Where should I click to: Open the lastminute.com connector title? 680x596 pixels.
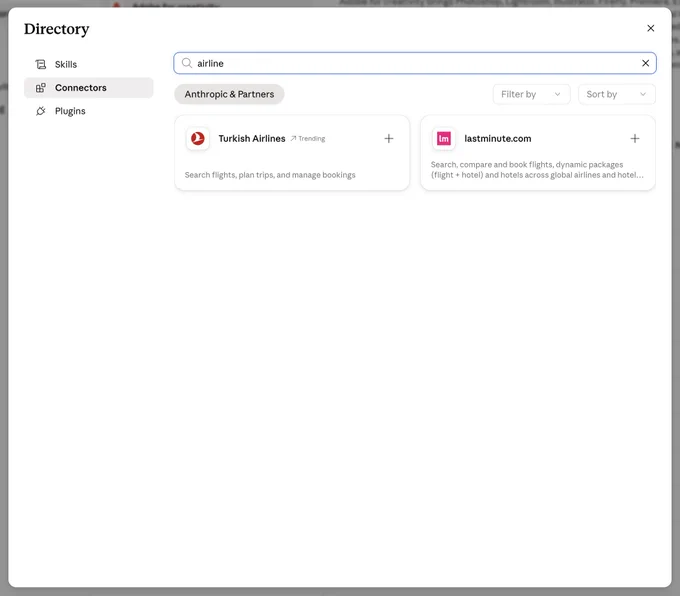[x=498, y=139]
